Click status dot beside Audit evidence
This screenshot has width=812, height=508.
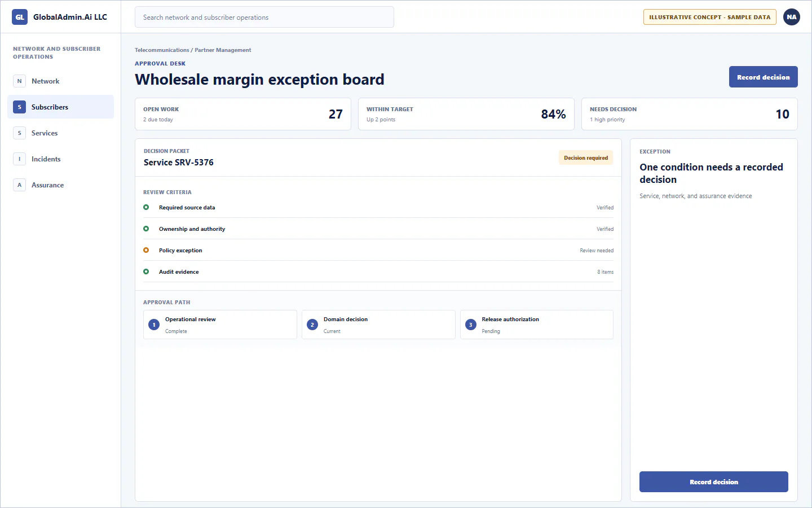pos(146,271)
